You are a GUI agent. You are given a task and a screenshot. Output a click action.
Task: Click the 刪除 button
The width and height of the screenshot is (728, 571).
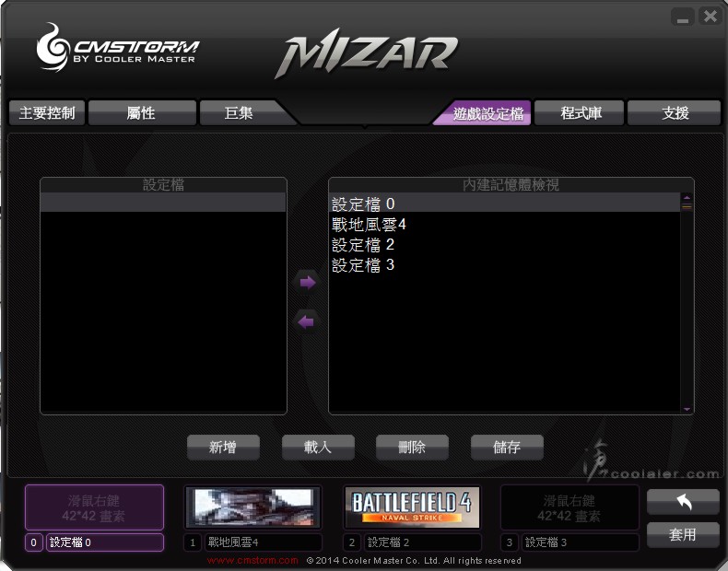click(x=412, y=448)
